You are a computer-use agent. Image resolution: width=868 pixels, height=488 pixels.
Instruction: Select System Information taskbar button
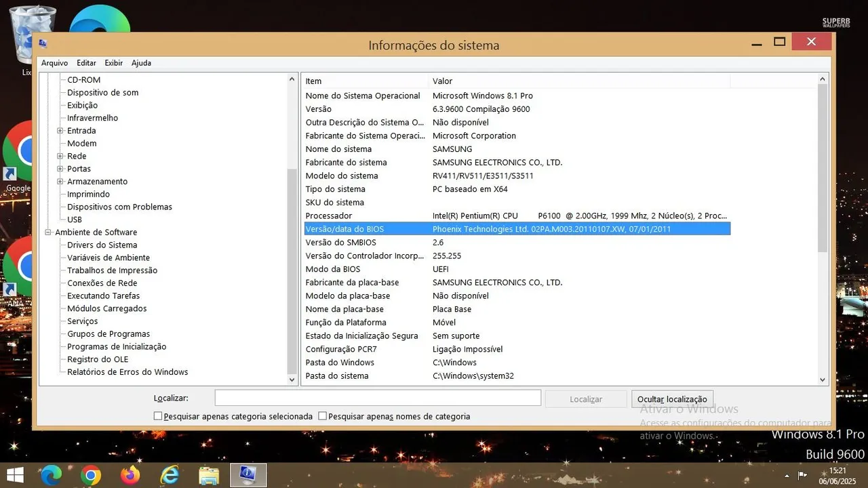(x=248, y=475)
